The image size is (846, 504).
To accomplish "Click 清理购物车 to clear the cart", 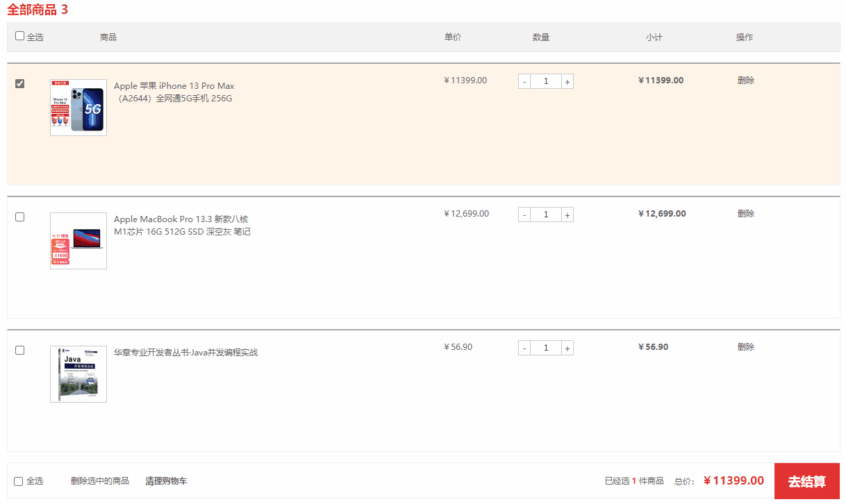I will (166, 480).
